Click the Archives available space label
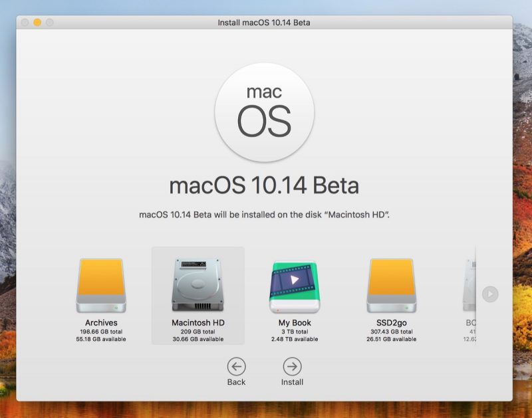The image size is (532, 418). pos(102,337)
